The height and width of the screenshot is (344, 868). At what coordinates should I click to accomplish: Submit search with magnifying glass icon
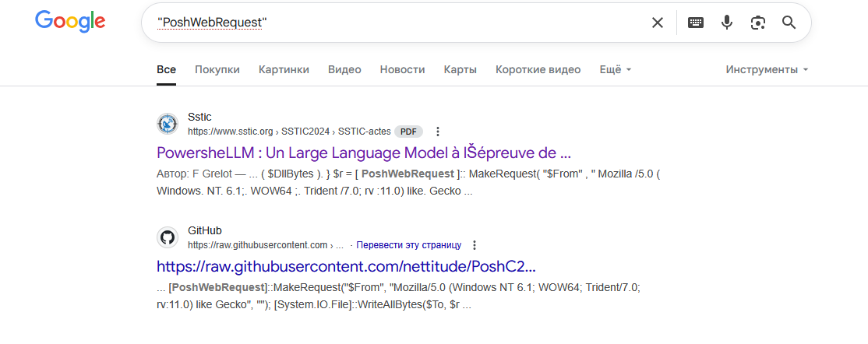789,23
